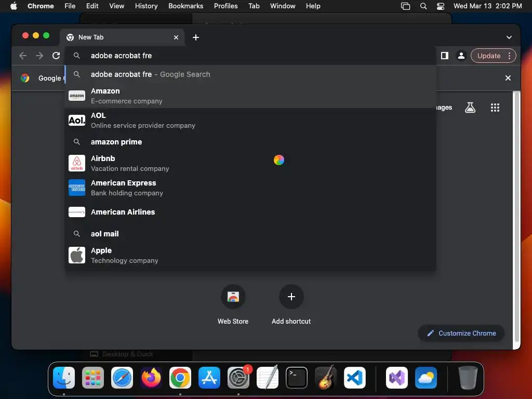
Task: Reload the page with the refresh icon
Action: pos(56,56)
